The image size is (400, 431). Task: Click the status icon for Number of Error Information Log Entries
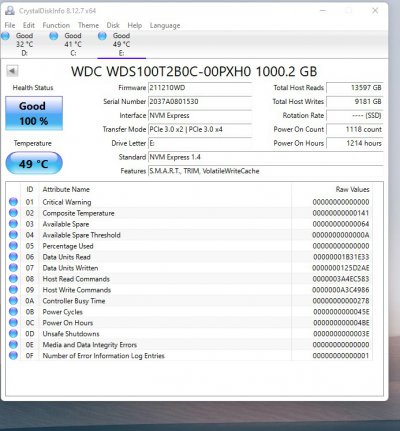point(13,356)
